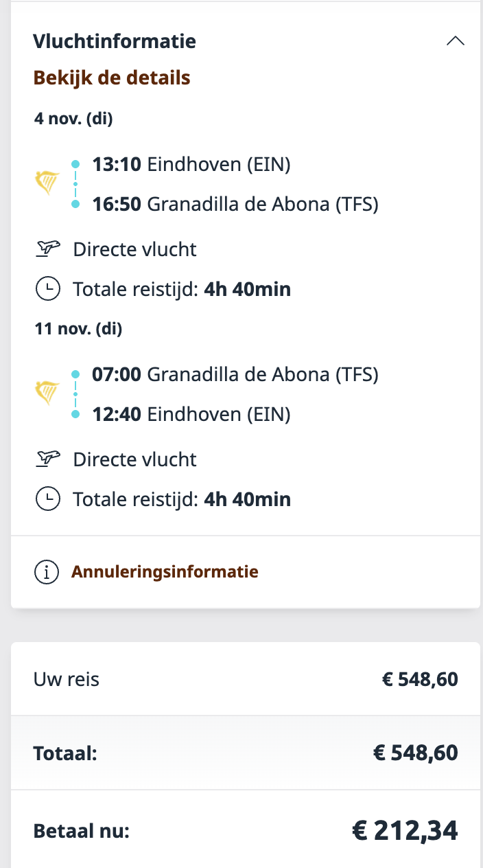The width and height of the screenshot is (483, 868).
Task: Click the clock icon for the outbound travel time
Action: pos(47,289)
